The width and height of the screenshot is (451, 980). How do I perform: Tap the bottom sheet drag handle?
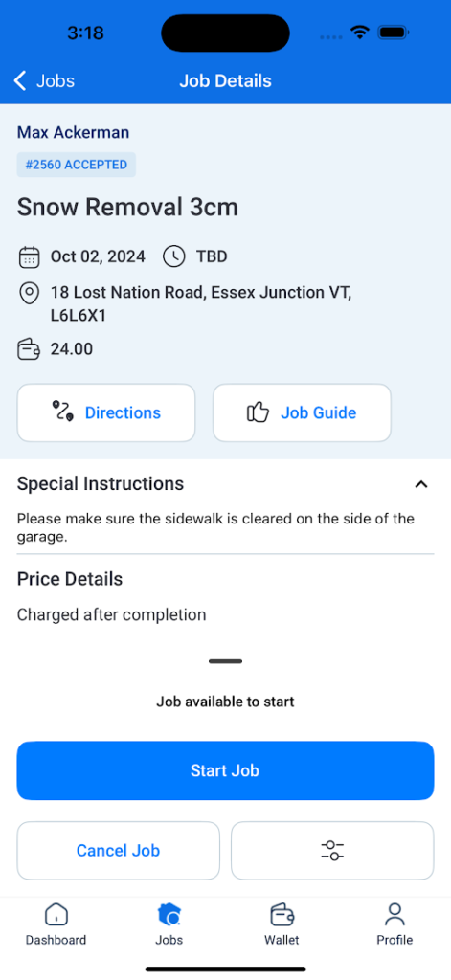(225, 661)
